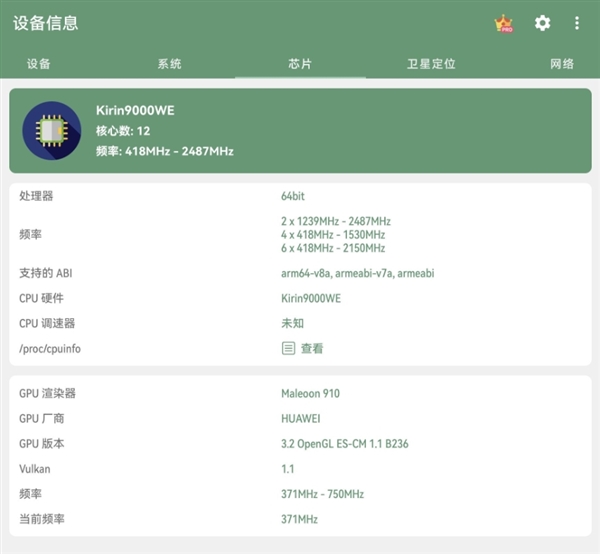Open settings via the gear icon
This screenshot has height=554, width=600.
tap(542, 23)
